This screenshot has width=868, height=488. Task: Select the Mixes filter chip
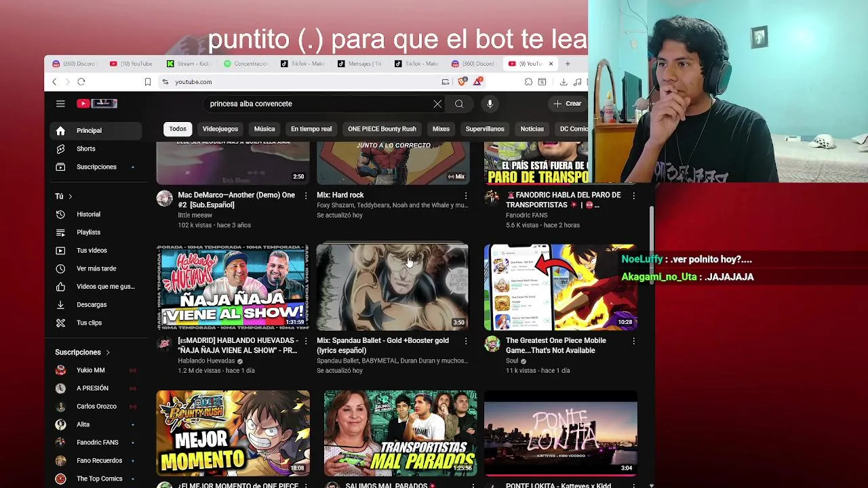[x=441, y=129]
